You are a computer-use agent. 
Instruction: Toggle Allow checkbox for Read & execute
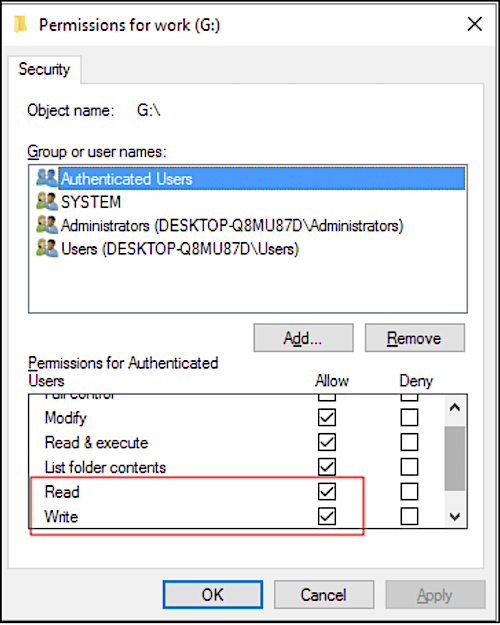pos(327,442)
